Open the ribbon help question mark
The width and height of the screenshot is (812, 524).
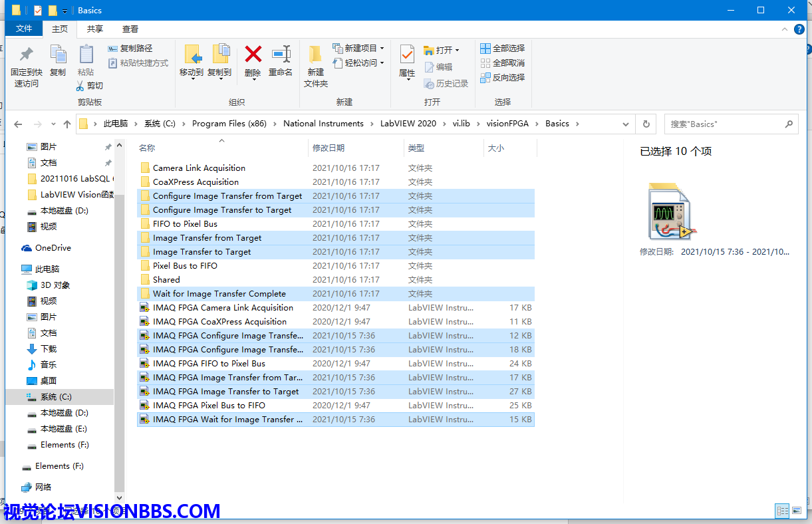(x=799, y=29)
